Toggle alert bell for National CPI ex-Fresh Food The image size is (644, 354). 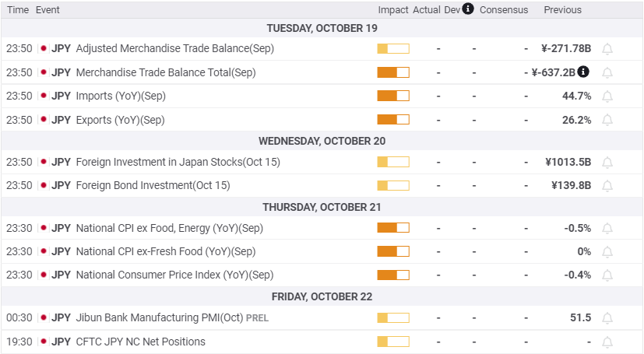click(607, 251)
